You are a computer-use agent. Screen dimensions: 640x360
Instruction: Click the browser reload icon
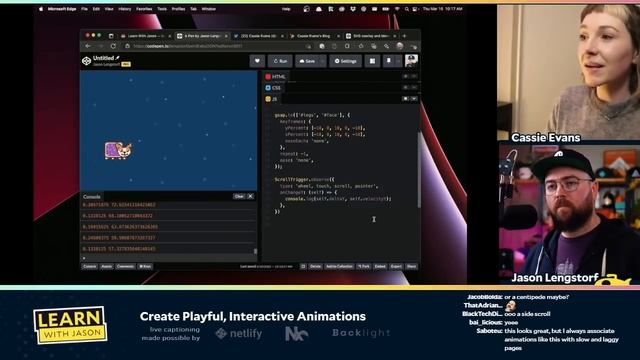click(x=113, y=46)
